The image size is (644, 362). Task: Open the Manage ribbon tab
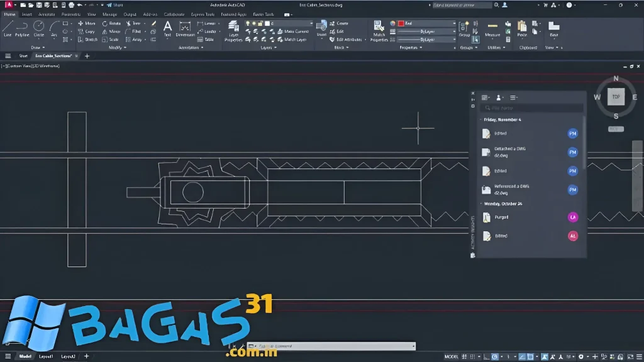pyautogui.click(x=109, y=14)
